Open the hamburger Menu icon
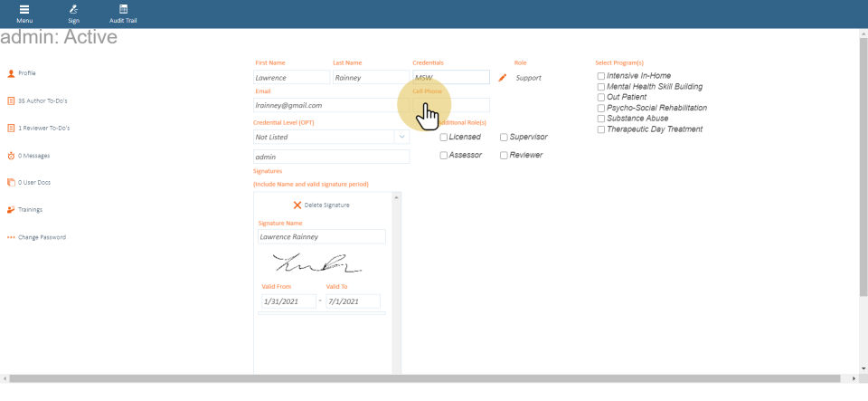 [x=24, y=9]
